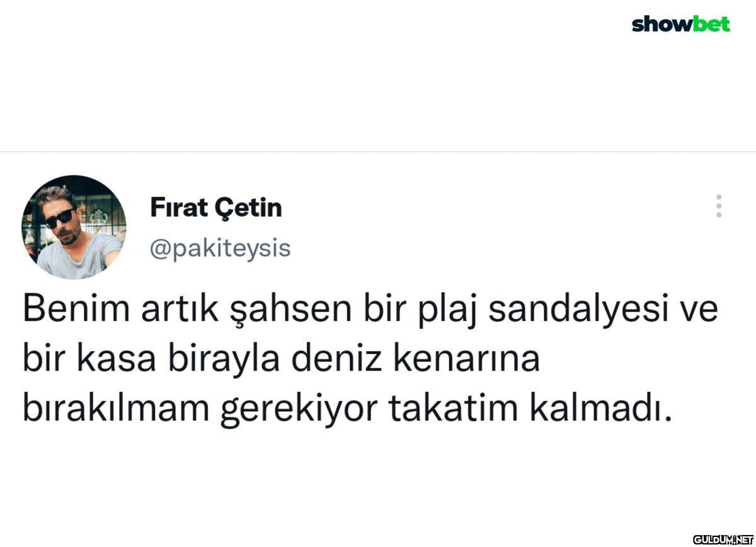Open the three-dot more options menu
This screenshot has width=756, height=547.
click(719, 206)
